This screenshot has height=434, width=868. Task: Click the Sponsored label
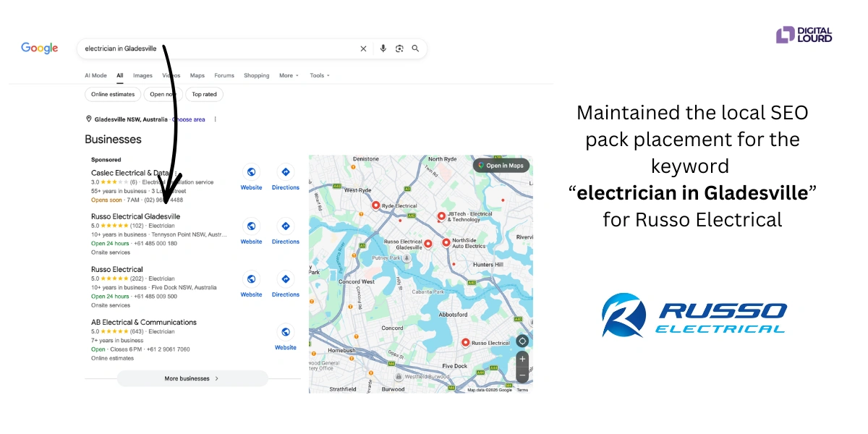pyautogui.click(x=106, y=159)
